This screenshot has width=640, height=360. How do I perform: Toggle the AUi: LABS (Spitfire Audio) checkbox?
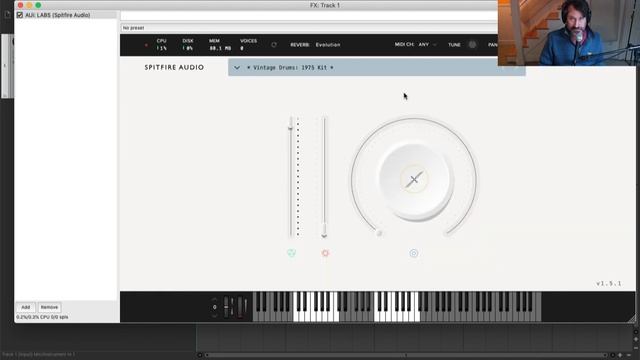20,15
